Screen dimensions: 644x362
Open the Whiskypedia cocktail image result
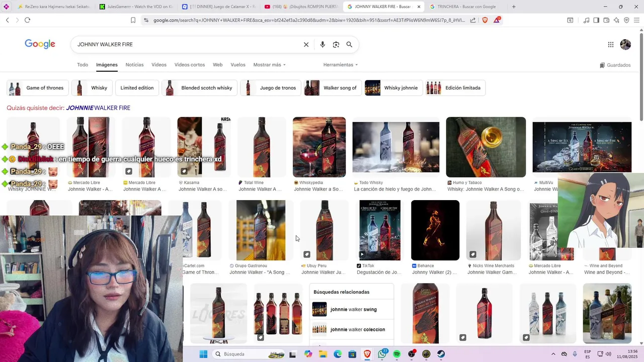[x=319, y=147]
